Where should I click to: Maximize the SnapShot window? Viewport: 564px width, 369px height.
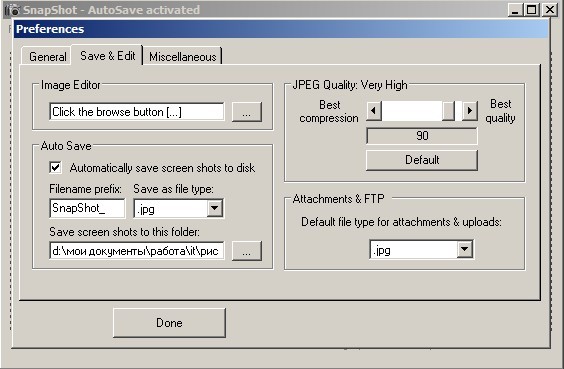tap(532, 10)
